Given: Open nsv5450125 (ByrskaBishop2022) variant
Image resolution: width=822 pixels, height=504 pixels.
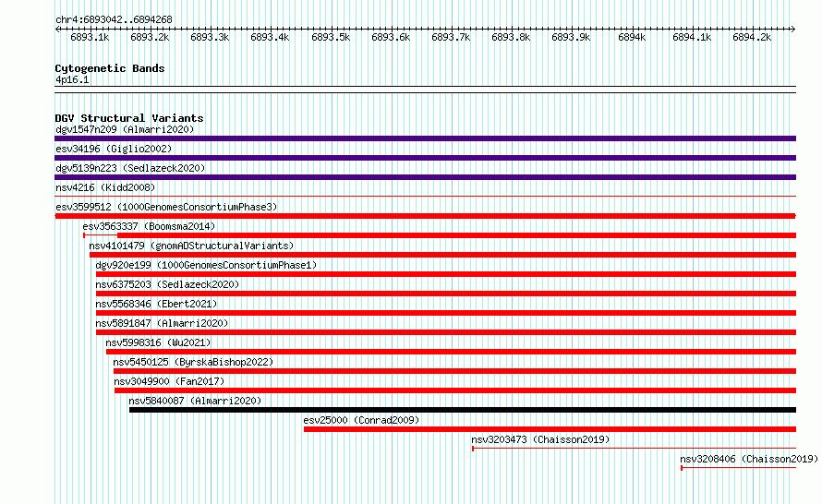Looking at the screenshot, I should [x=193, y=362].
